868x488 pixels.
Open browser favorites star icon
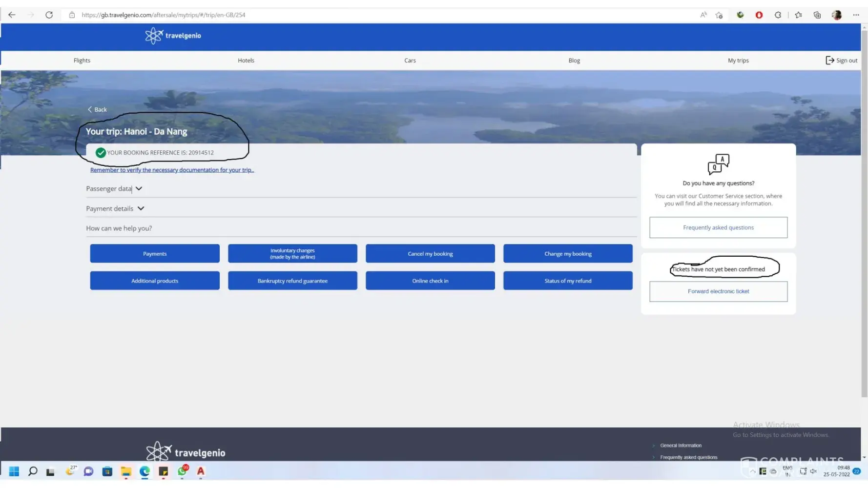(x=798, y=15)
